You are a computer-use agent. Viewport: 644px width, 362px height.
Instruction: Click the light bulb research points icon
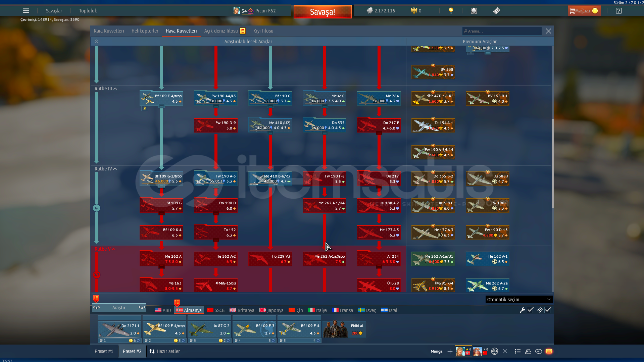tap(451, 11)
